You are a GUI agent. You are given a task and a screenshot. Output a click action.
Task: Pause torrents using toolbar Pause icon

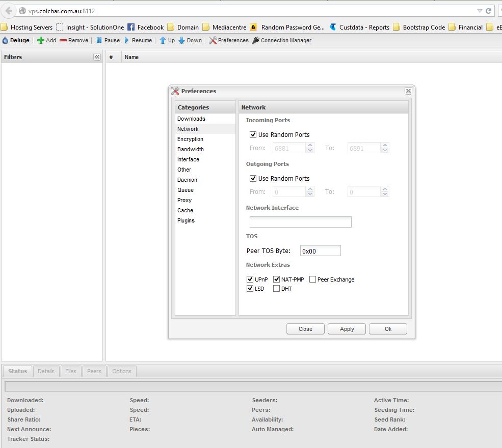click(99, 40)
